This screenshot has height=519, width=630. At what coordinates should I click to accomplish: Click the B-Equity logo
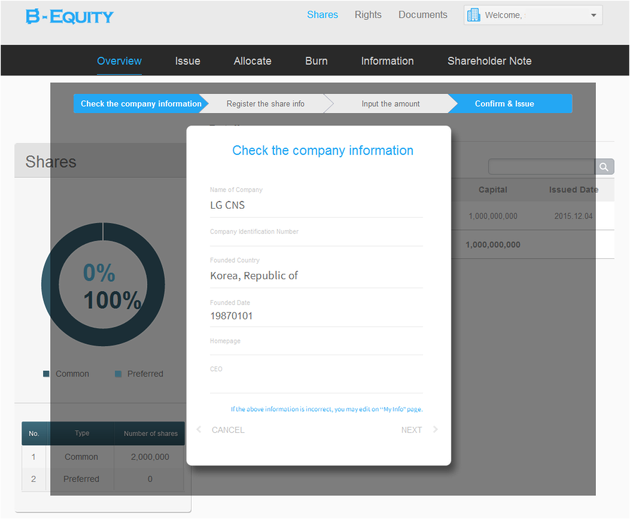point(70,16)
